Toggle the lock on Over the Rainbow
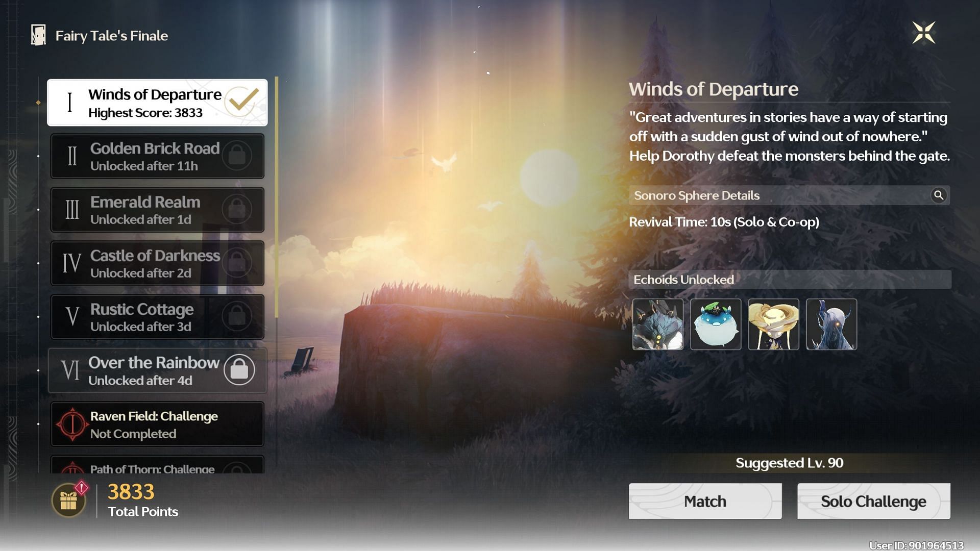 point(239,370)
